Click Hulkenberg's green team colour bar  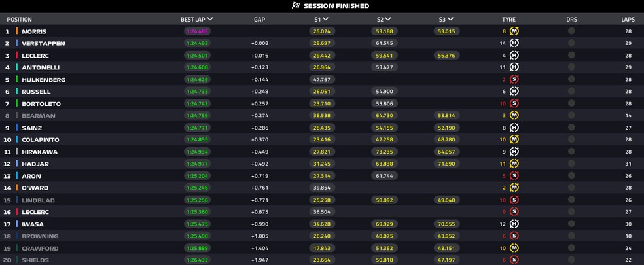click(x=17, y=79)
